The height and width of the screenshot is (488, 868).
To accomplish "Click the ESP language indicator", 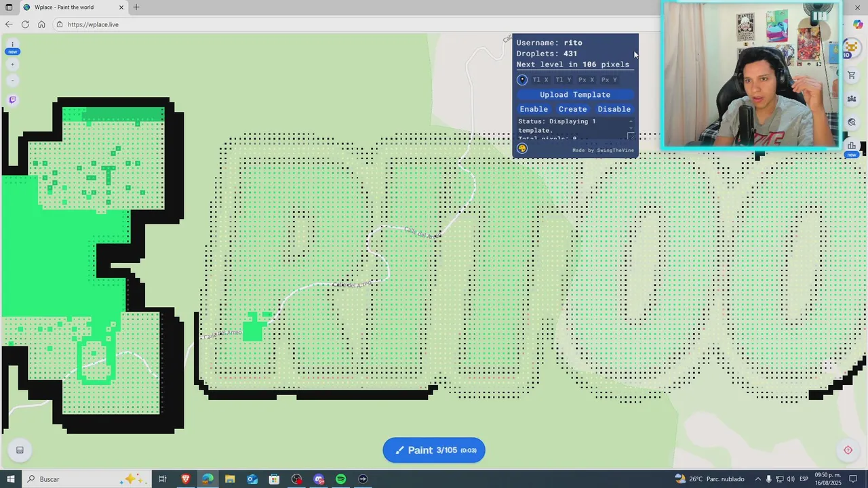I will [804, 479].
